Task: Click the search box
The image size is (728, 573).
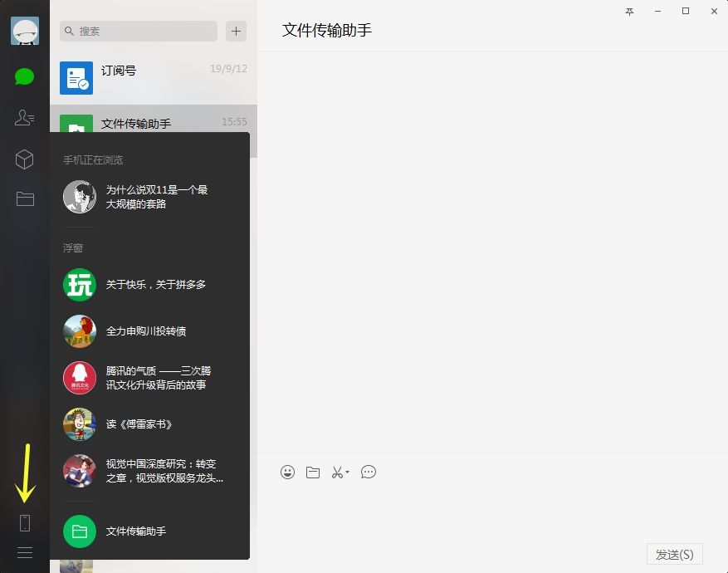Action: (x=139, y=31)
